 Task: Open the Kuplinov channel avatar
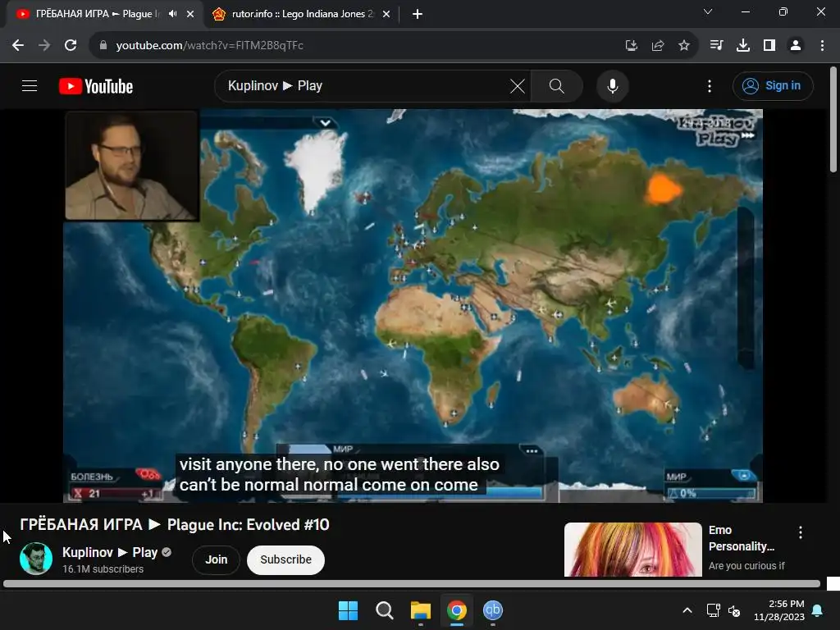click(x=36, y=558)
